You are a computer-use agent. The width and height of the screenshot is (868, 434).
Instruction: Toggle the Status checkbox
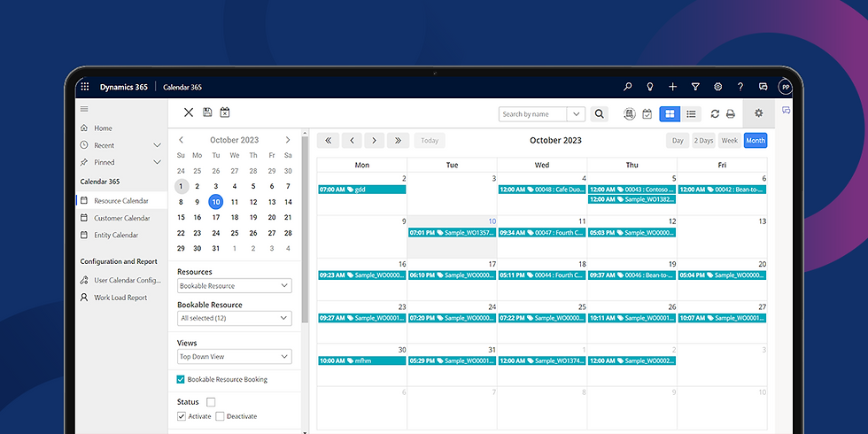click(211, 402)
